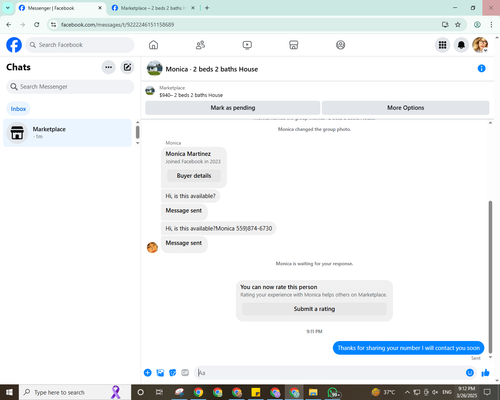Open a new browser tab

[207, 8]
